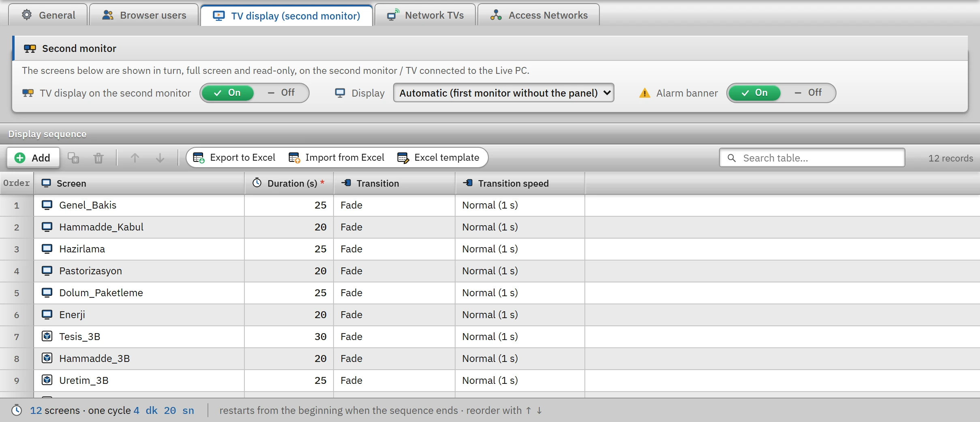Switch to Browser users tab

[144, 15]
